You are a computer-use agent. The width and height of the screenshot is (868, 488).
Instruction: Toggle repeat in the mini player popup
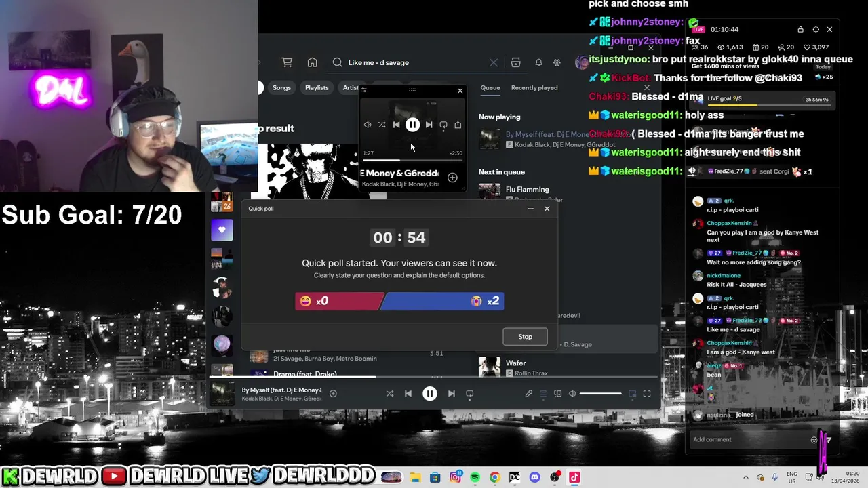point(443,125)
